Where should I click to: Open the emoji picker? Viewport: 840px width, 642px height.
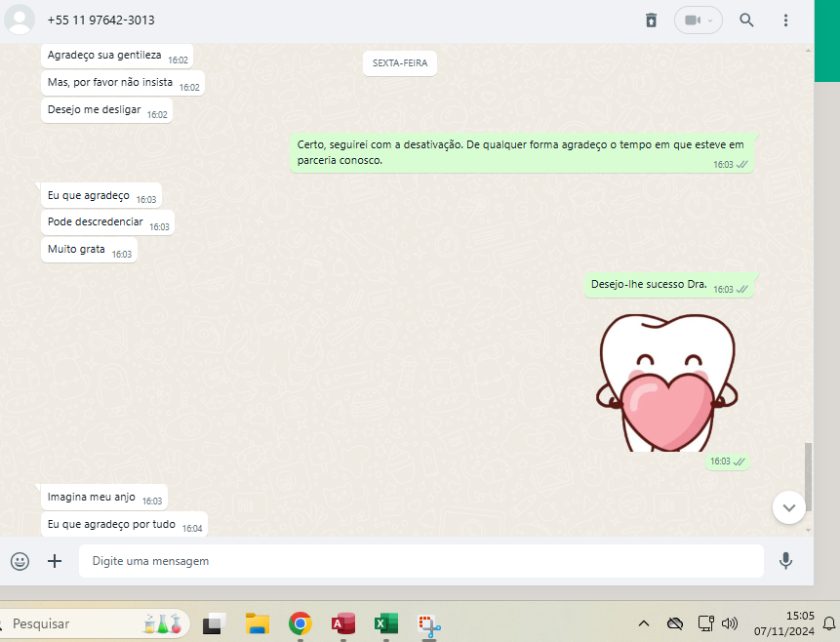pyautogui.click(x=20, y=561)
